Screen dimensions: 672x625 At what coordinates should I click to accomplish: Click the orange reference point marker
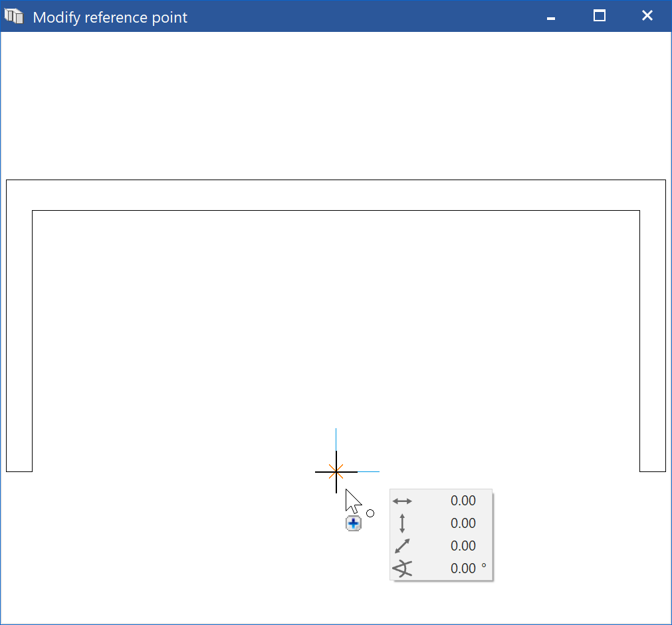point(336,472)
